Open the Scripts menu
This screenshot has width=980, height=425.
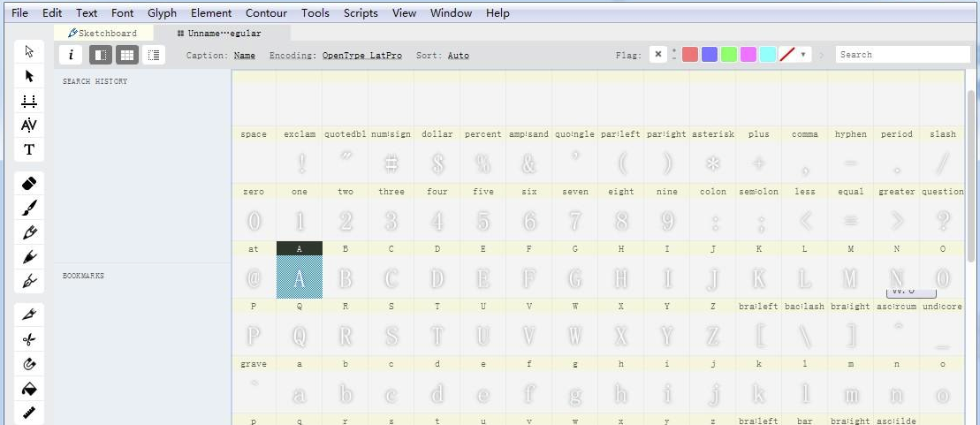click(x=361, y=12)
